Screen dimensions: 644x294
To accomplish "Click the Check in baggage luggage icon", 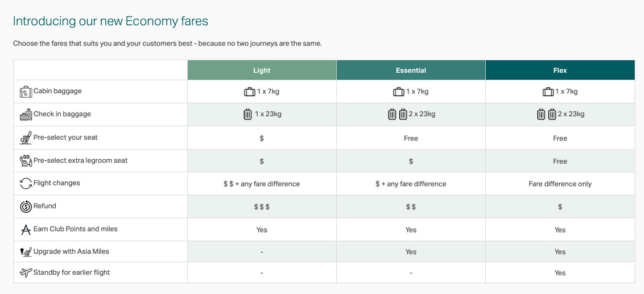I will (x=26, y=115).
